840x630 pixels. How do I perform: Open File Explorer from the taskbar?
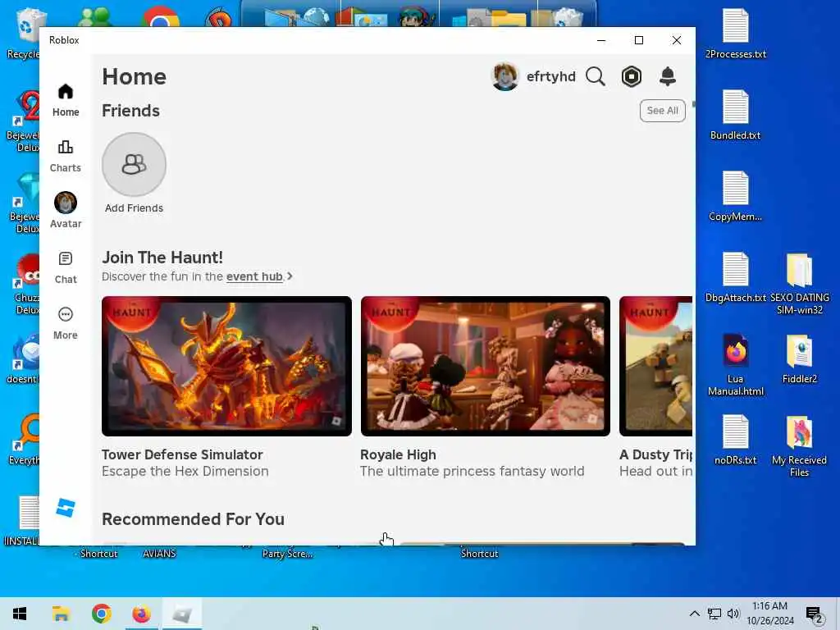coord(61,614)
